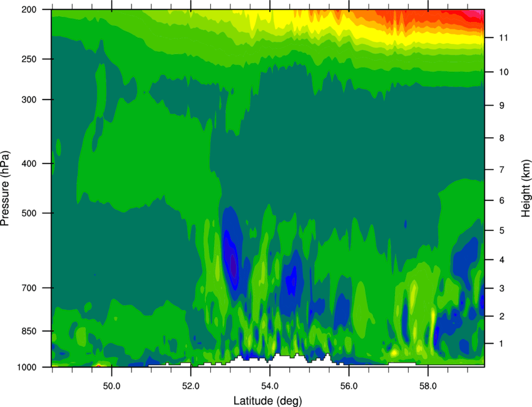Click the 'Latitude (deg)' axis title

pyautogui.click(x=268, y=401)
